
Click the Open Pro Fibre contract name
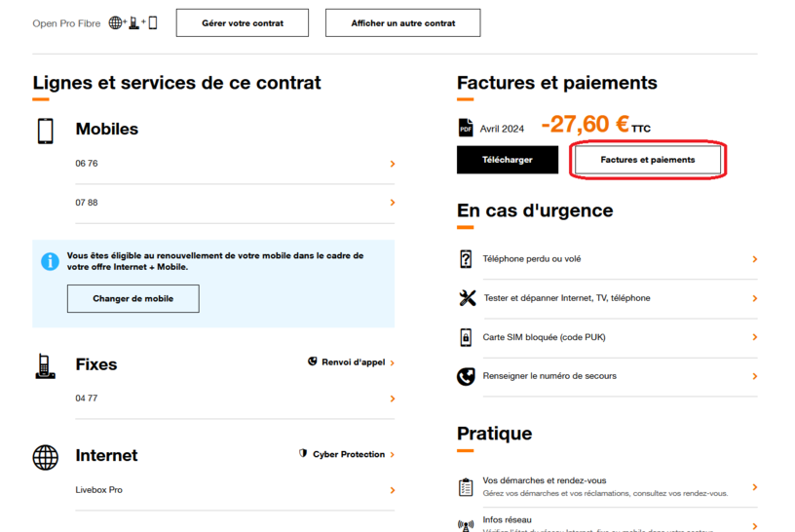coord(66,23)
